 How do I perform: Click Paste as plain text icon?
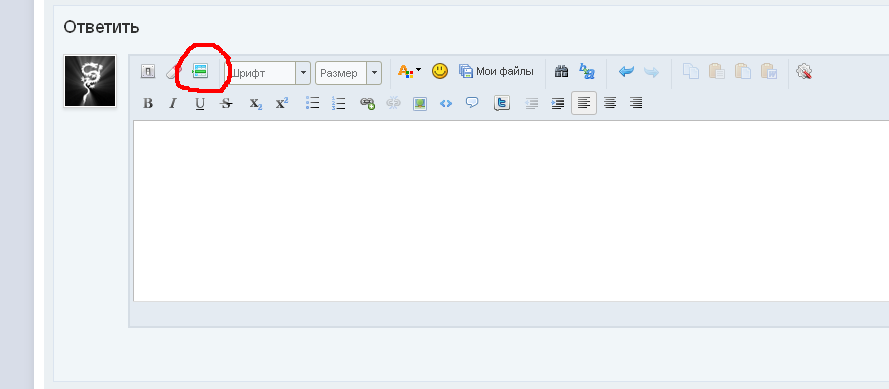click(743, 71)
